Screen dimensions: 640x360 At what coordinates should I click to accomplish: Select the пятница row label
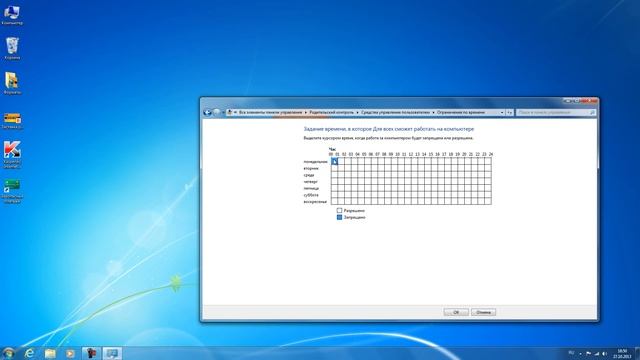click(311, 188)
